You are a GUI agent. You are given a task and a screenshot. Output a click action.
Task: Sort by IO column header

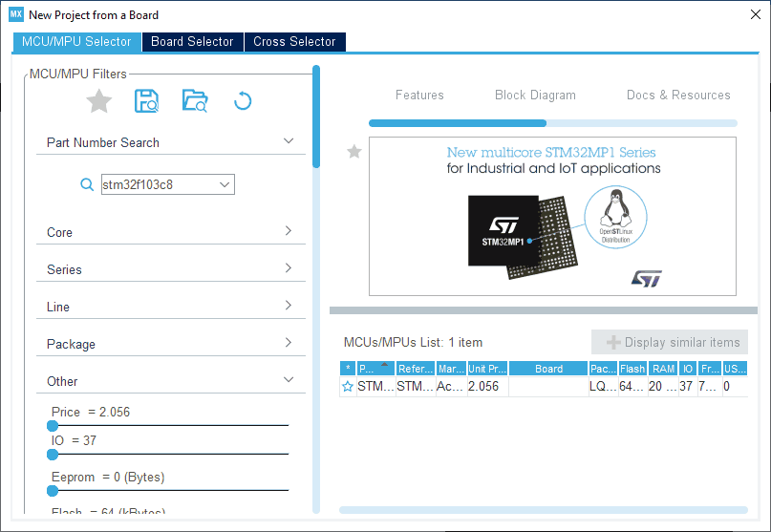tap(688, 369)
